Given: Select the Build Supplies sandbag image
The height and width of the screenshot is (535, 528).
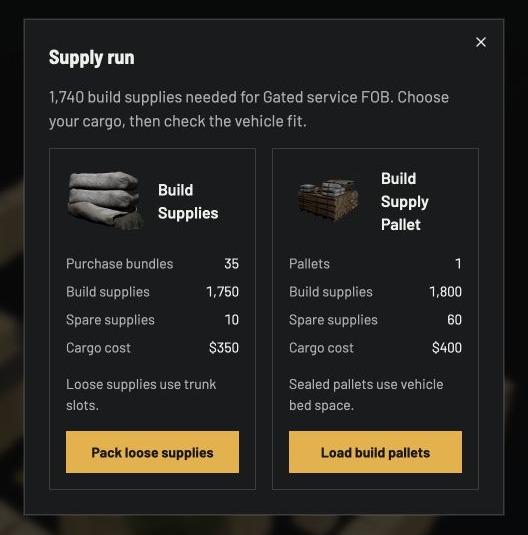Looking at the screenshot, I should coord(106,201).
